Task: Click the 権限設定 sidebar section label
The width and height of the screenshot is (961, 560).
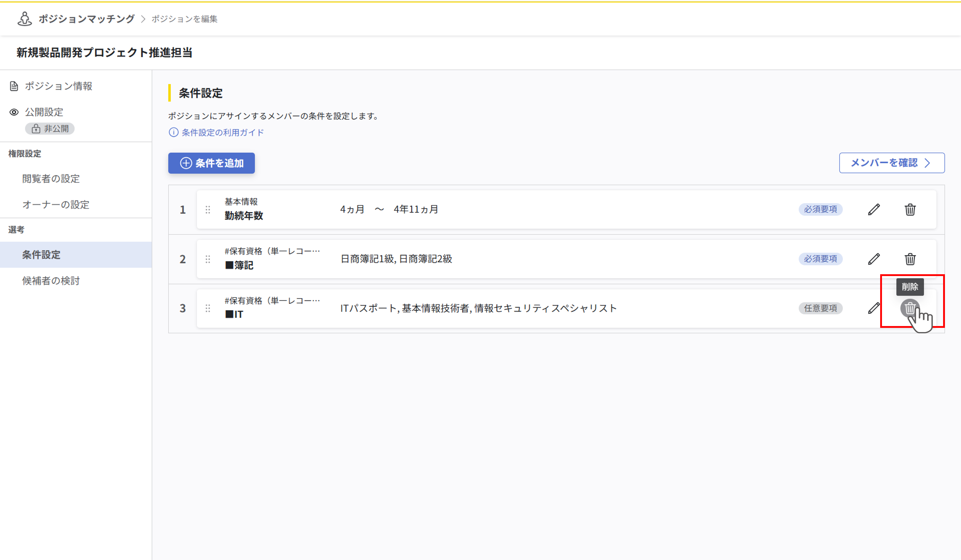Action: tap(25, 154)
